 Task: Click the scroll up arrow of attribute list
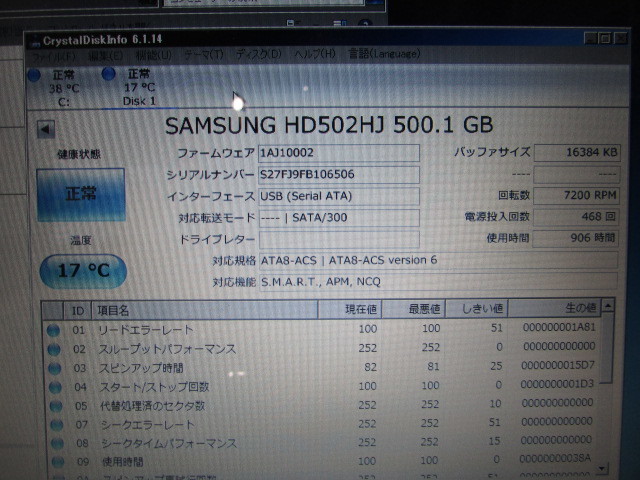[608, 306]
